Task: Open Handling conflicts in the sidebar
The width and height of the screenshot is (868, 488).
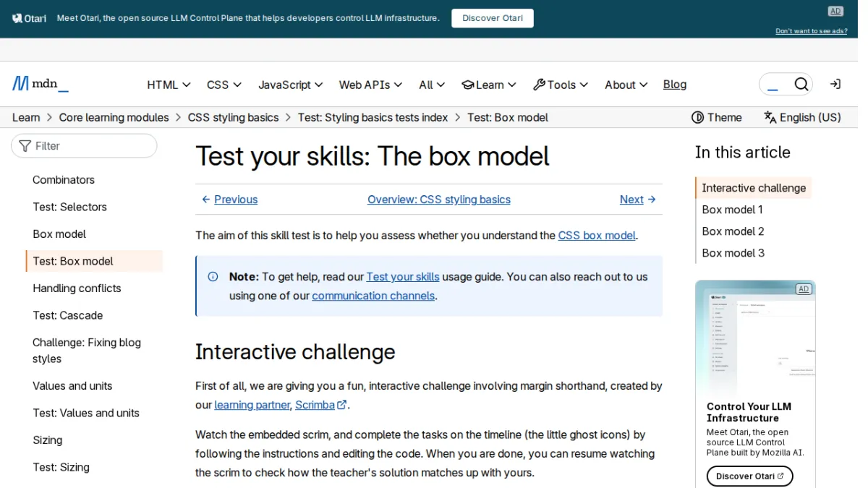Action: pyautogui.click(x=77, y=288)
